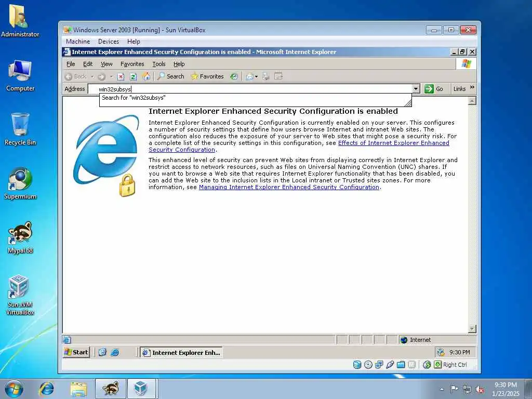This screenshot has width=532, height=399.
Task: Open the Favorites toolbar button
Action: [x=207, y=76]
